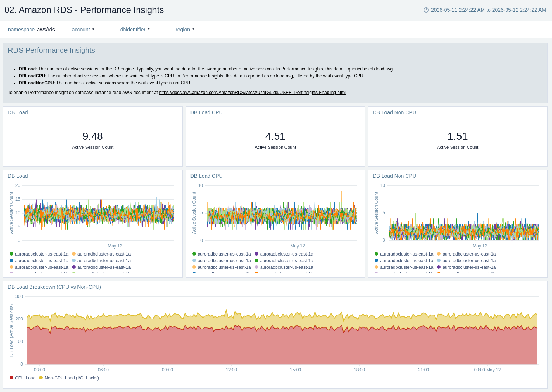The width and height of the screenshot is (552, 392).
Task: Click the DBLoadCPU bullet description text
Action: tap(192, 76)
